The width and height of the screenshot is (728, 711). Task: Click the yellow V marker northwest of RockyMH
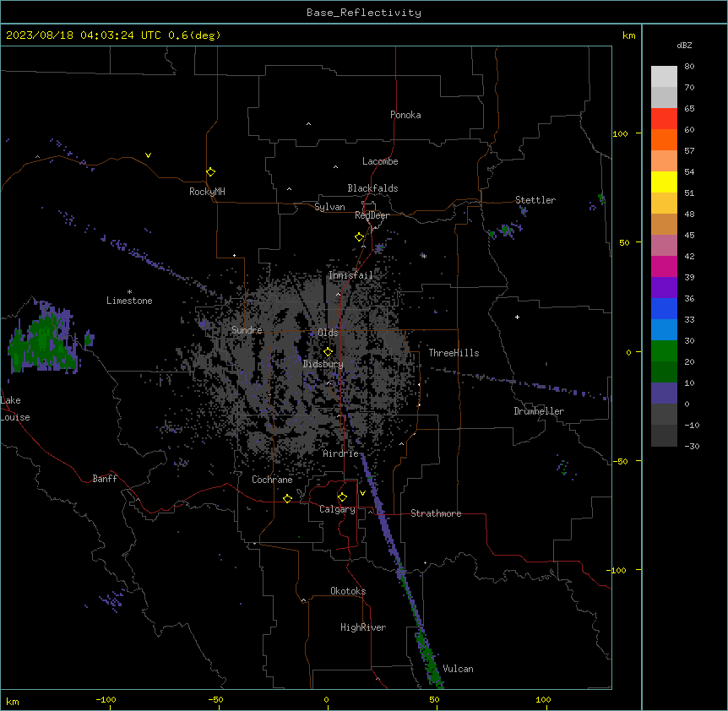148,155
